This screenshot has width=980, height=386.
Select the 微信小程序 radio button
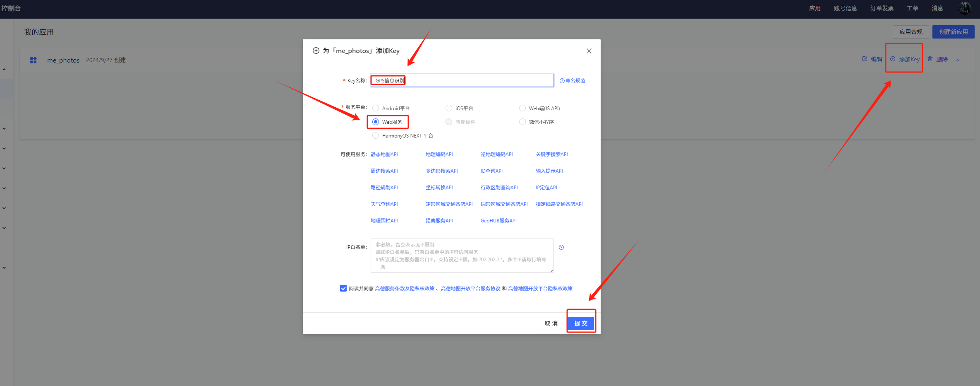[x=522, y=122]
